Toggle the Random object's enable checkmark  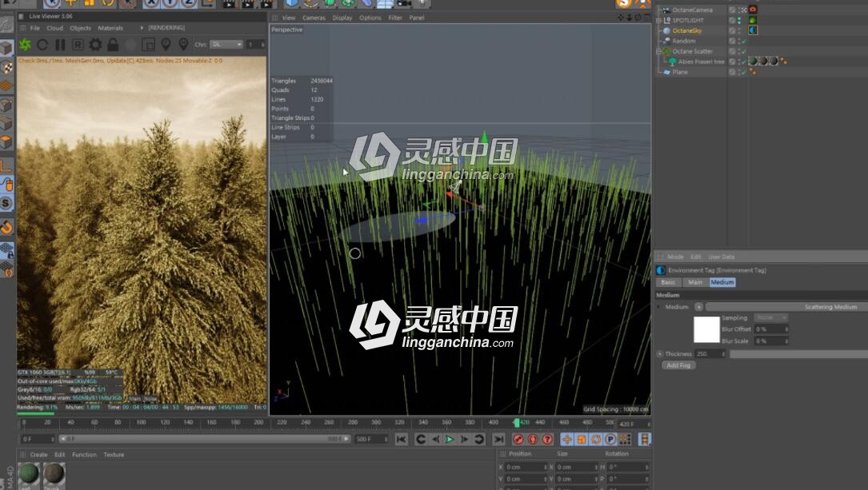point(744,41)
